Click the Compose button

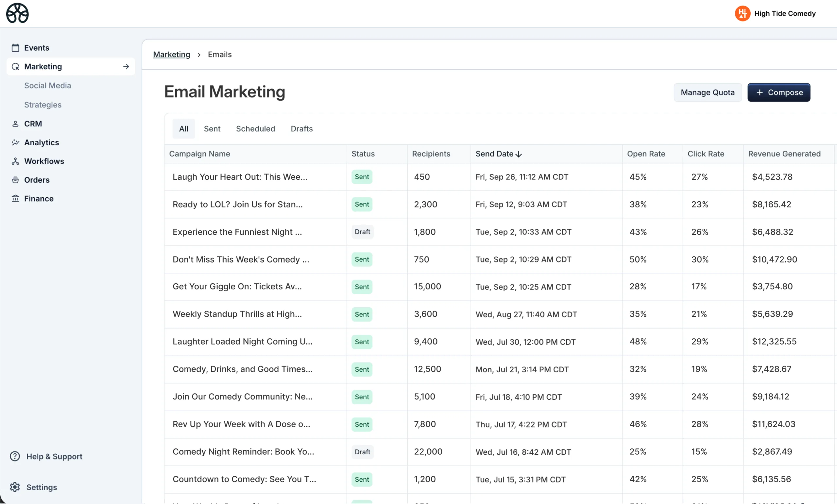778,92
